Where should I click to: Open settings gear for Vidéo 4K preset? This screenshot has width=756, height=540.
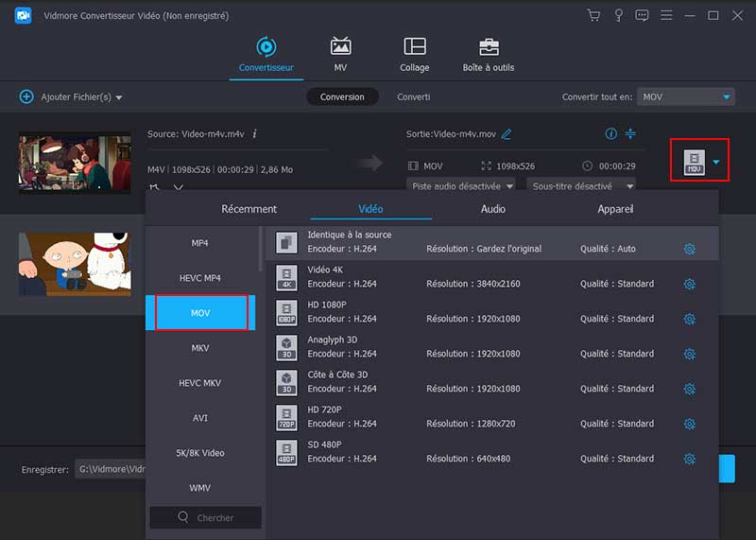pos(689,284)
